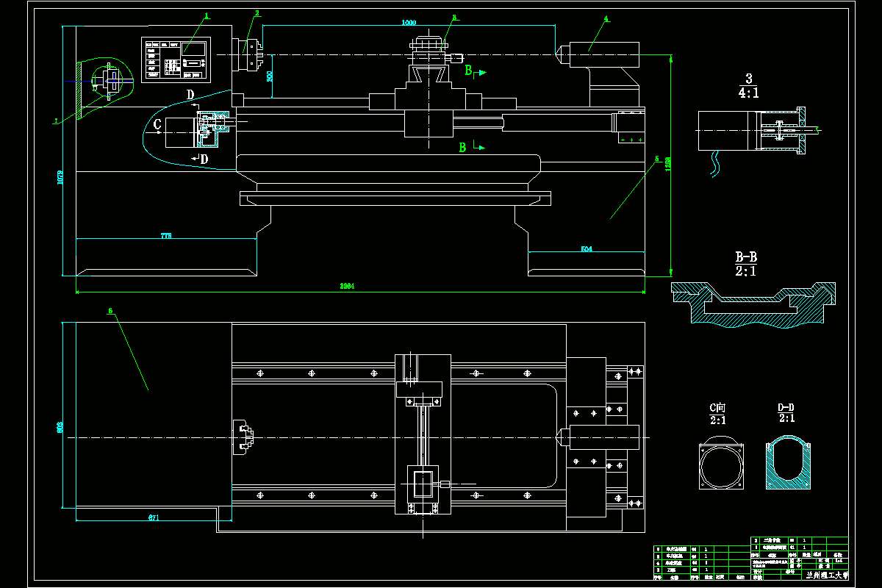Select the tailstock in the plan view
This screenshot has width=882, height=588.
tap(599, 437)
